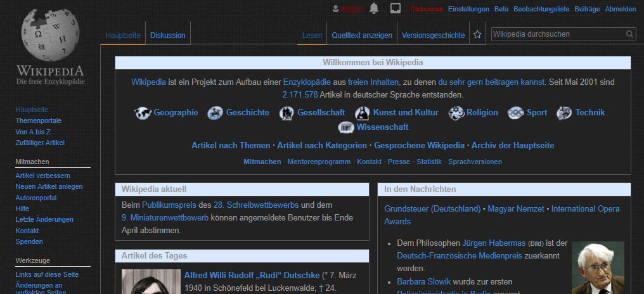This screenshot has width=644, height=294.
Task: Open Hilfe in the sidebar
Action: coord(22,208)
